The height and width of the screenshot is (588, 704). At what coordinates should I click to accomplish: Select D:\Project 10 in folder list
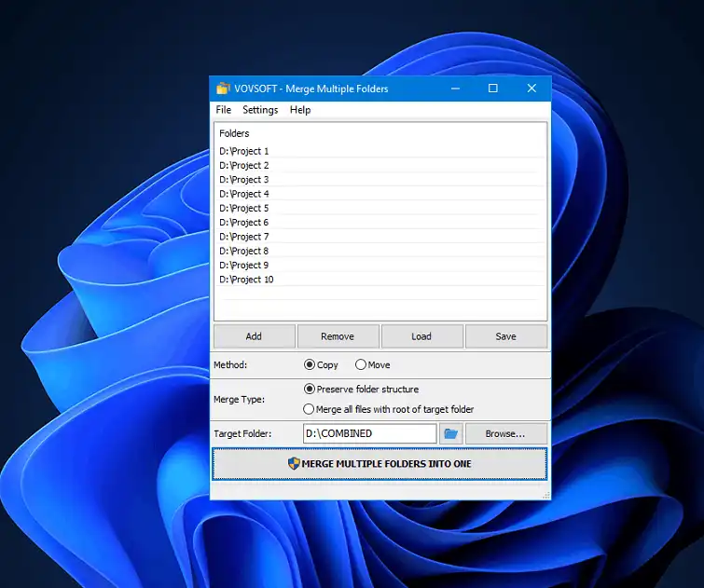247,280
